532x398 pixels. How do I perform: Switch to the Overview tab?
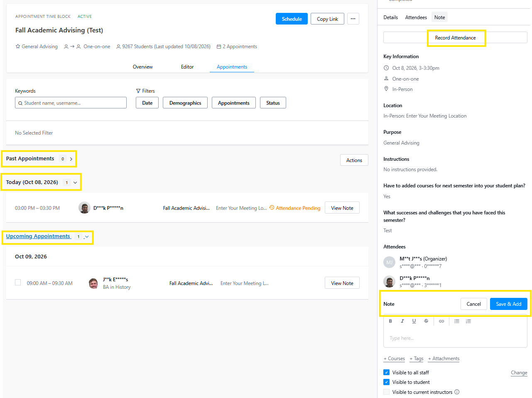pyautogui.click(x=142, y=67)
